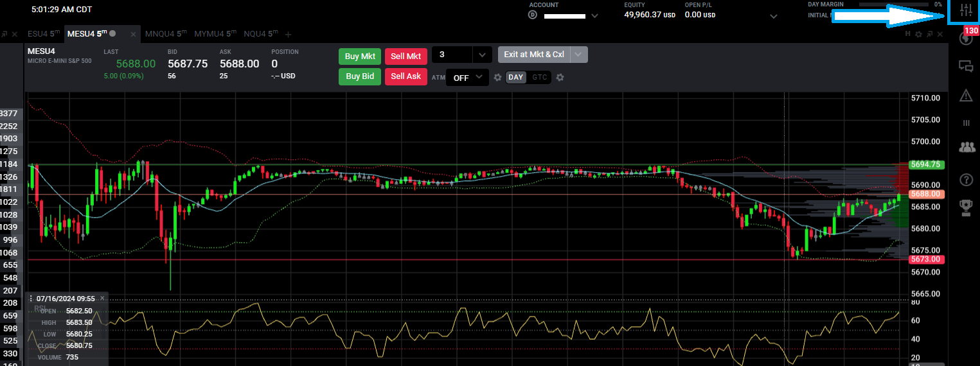This screenshot has height=366, width=980.
Task: Switch to the MYMU4 5m tab
Action: (215, 34)
